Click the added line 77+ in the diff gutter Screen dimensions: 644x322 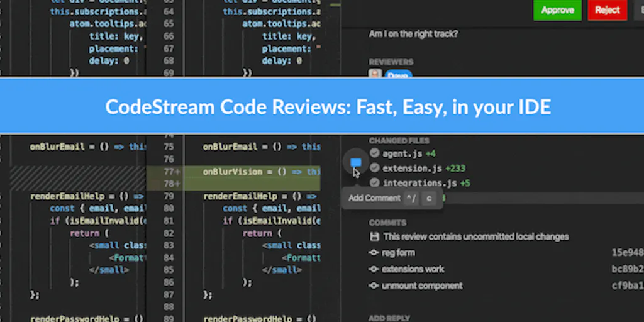coord(172,171)
